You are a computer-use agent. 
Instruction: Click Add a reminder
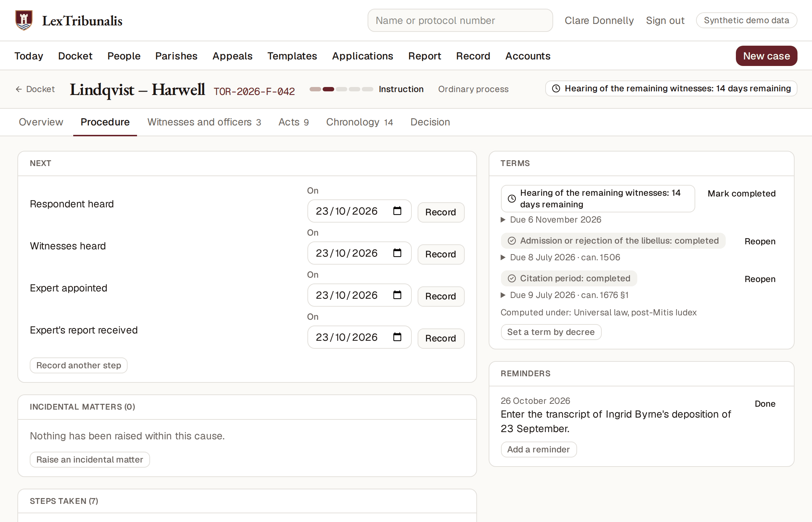click(539, 449)
